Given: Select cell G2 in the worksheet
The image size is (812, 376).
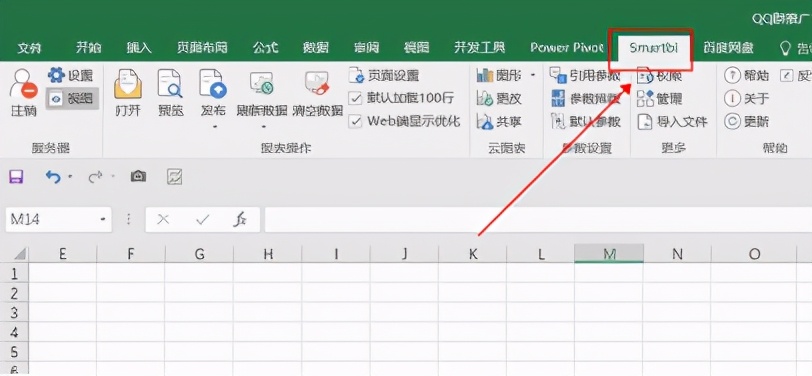Looking at the screenshot, I should click(199, 293).
